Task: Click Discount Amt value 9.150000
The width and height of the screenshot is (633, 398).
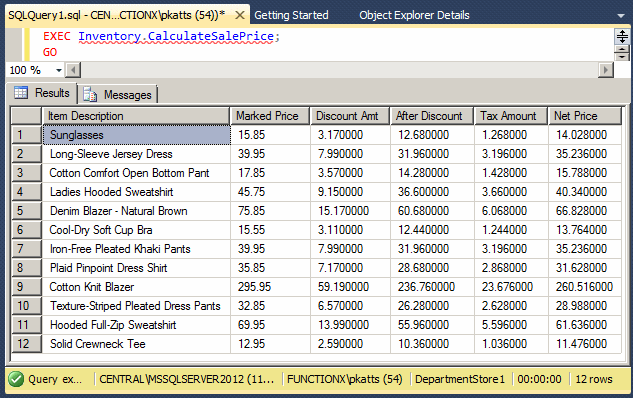Action: coord(350,192)
